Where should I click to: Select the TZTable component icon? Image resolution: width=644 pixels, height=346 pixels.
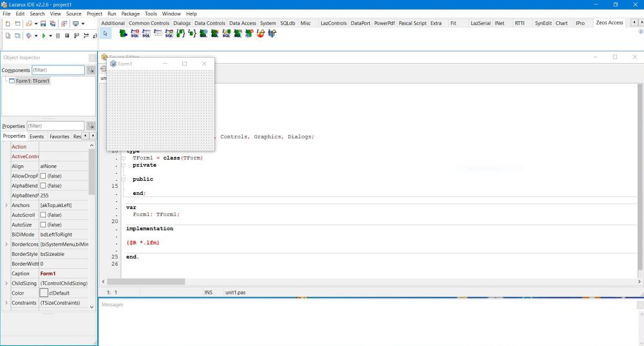coord(158,33)
